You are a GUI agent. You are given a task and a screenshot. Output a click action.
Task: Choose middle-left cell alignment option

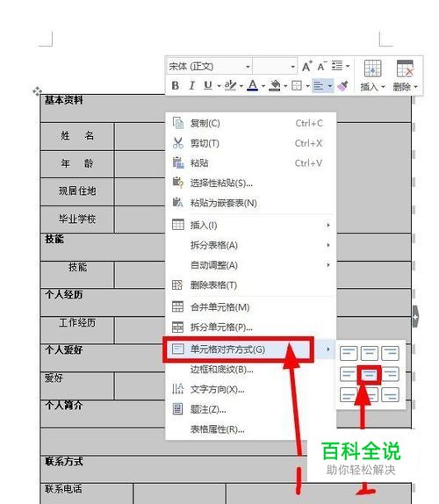(x=349, y=374)
